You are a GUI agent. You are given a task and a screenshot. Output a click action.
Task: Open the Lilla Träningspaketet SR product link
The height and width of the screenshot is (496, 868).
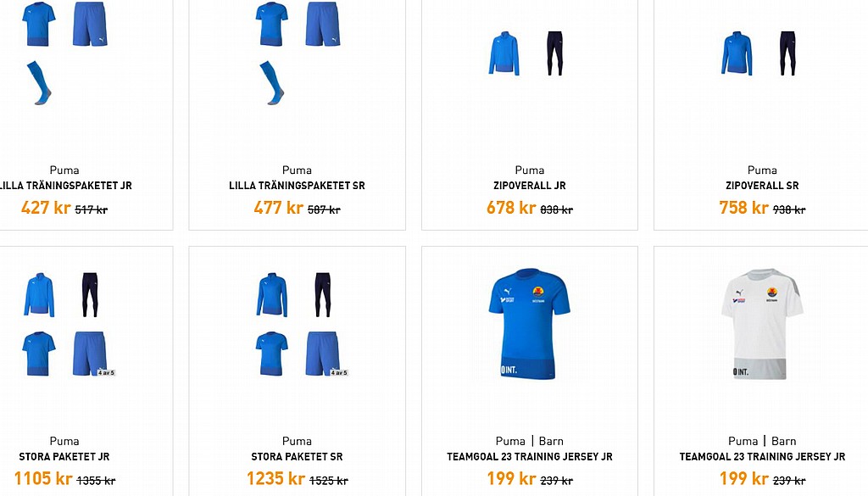click(x=297, y=186)
